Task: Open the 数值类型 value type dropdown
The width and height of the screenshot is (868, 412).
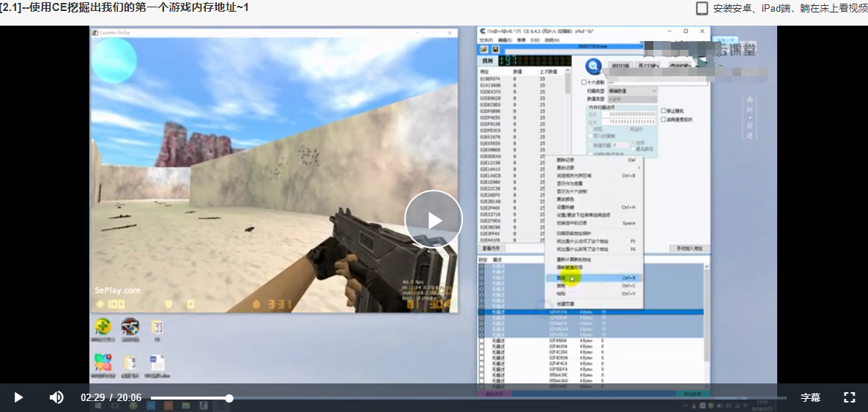Action: coord(632,98)
